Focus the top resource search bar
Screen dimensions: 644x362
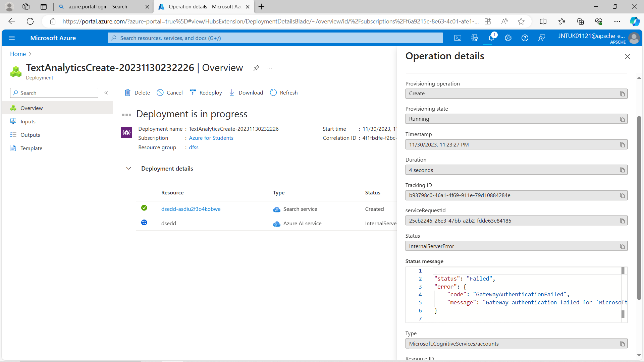pyautogui.click(x=275, y=38)
